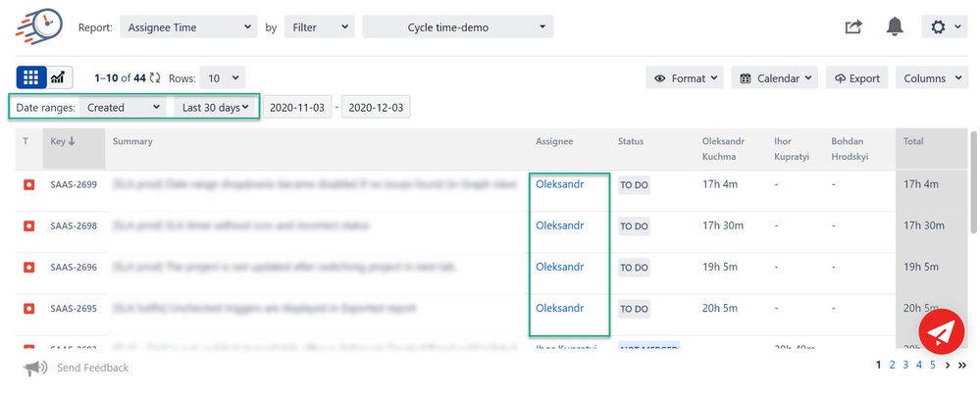980x396 pixels.
Task: Open issue key SAAS-2696
Action: coord(74,268)
